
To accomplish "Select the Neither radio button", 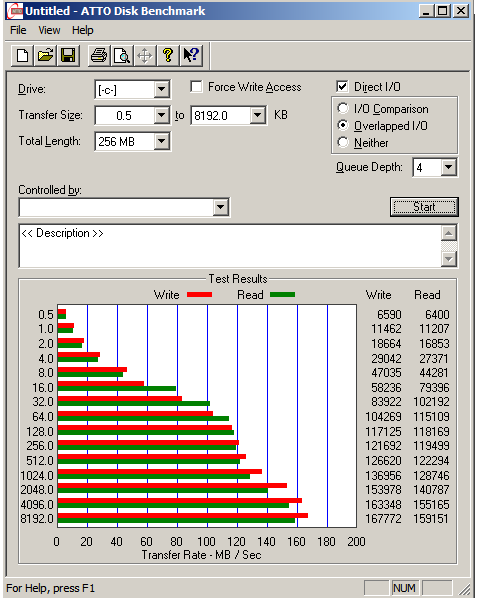I will click(x=343, y=142).
